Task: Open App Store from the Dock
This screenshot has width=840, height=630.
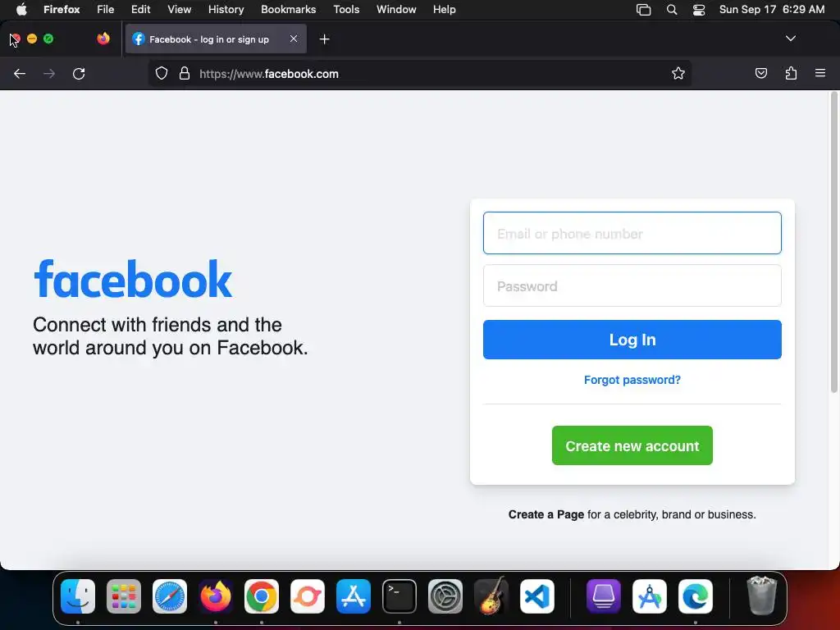Action: click(354, 596)
